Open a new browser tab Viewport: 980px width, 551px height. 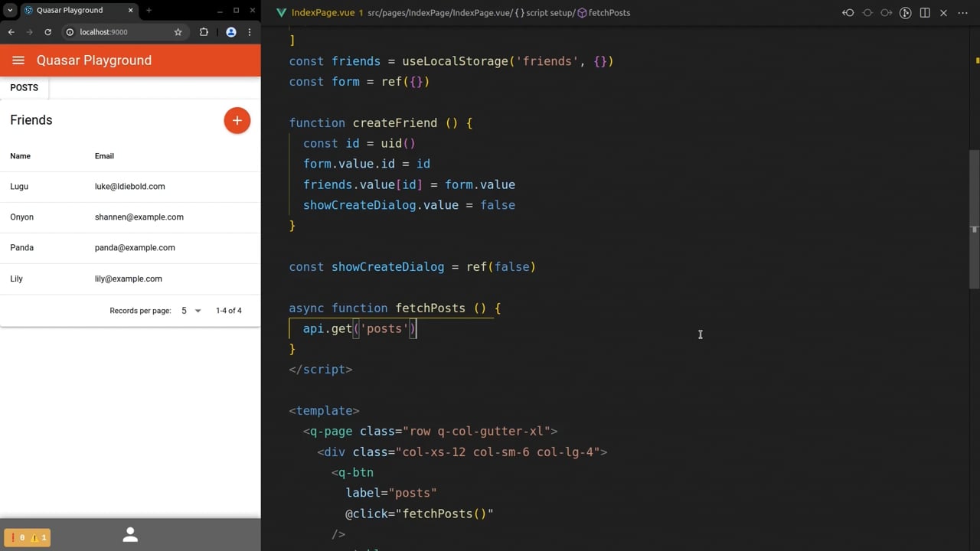click(x=149, y=11)
